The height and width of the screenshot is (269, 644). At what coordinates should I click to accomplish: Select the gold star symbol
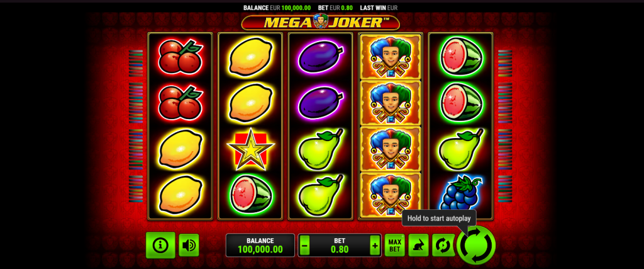click(x=250, y=149)
